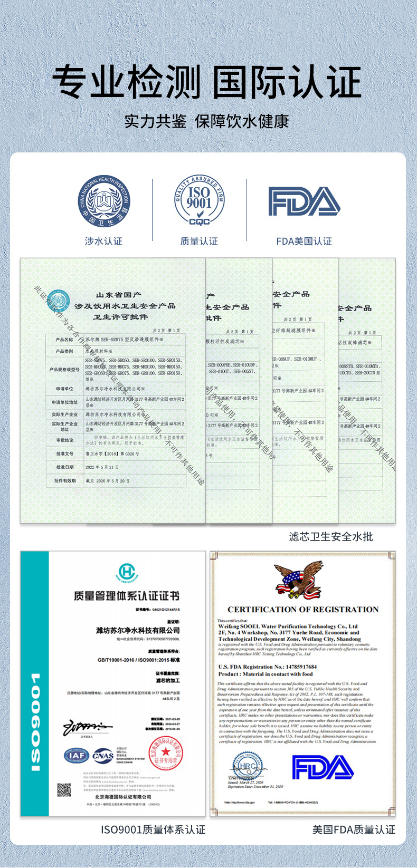Click the FDA logo beside the ISO badge
The height and width of the screenshot is (868, 417).
coord(304,201)
